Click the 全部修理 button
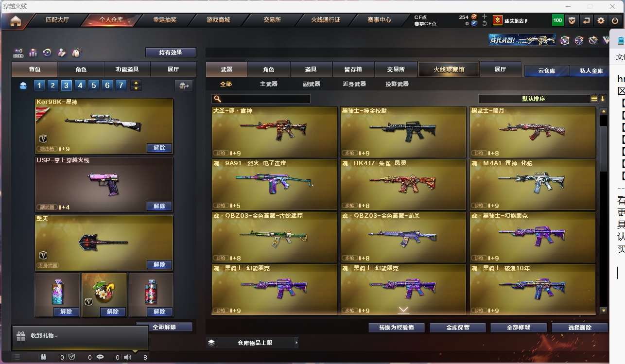Image resolution: width=625 pixels, height=364 pixels. click(518, 328)
